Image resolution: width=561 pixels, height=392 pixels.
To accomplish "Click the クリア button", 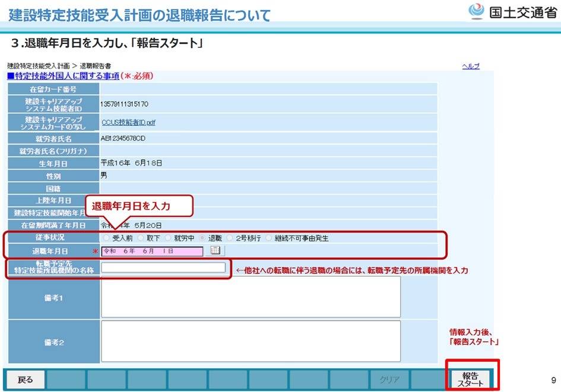I will (389, 380).
